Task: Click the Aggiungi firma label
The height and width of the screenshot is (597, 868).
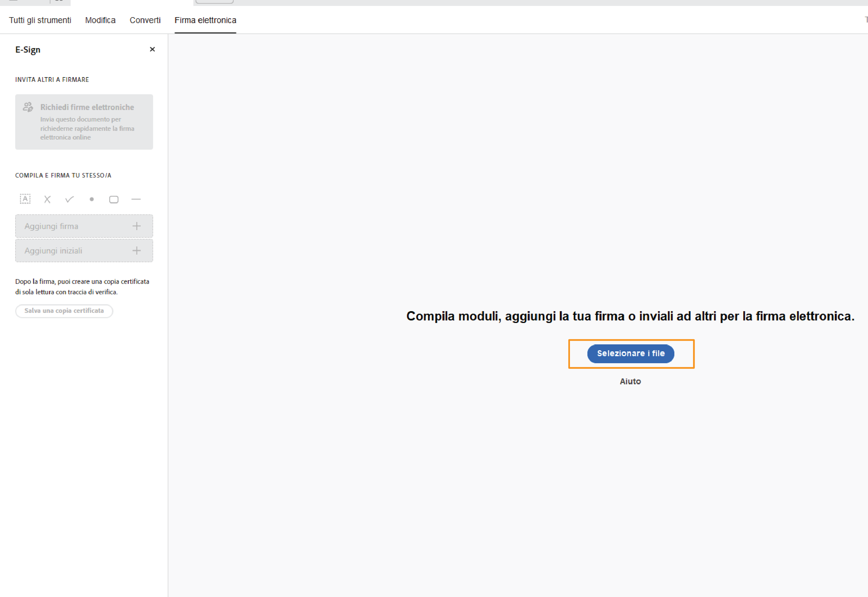Action: [51, 226]
